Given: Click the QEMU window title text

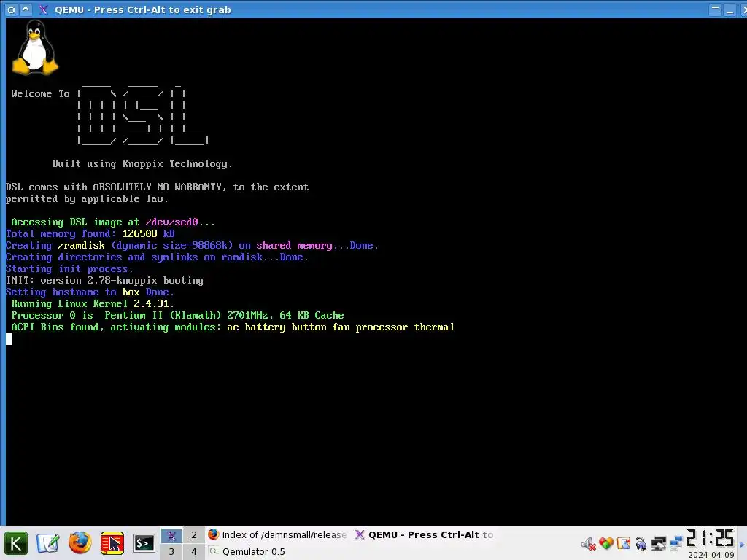Looking at the screenshot, I should pos(143,9).
